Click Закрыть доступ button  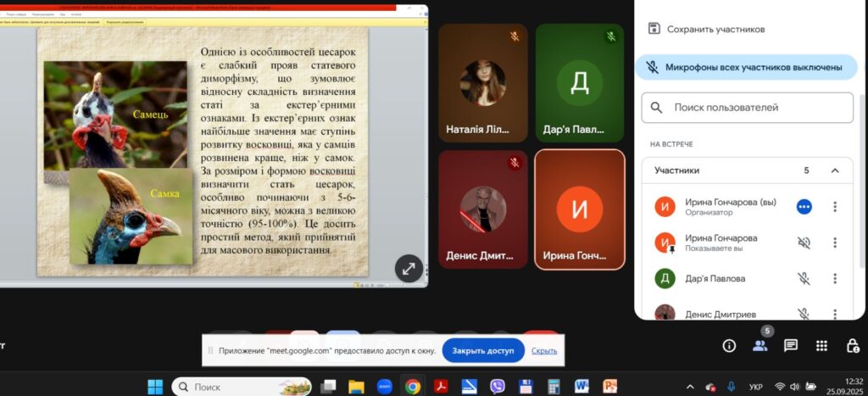point(483,350)
